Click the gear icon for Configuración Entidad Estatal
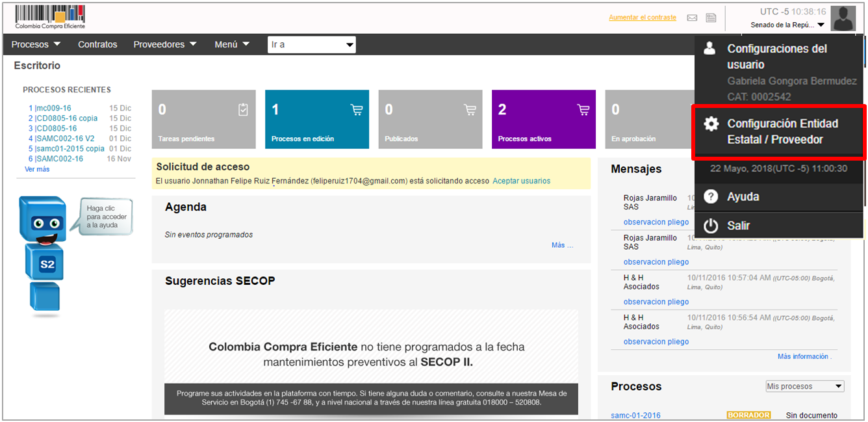Image resolution: width=868 pixels, height=422 pixels. pos(711,124)
